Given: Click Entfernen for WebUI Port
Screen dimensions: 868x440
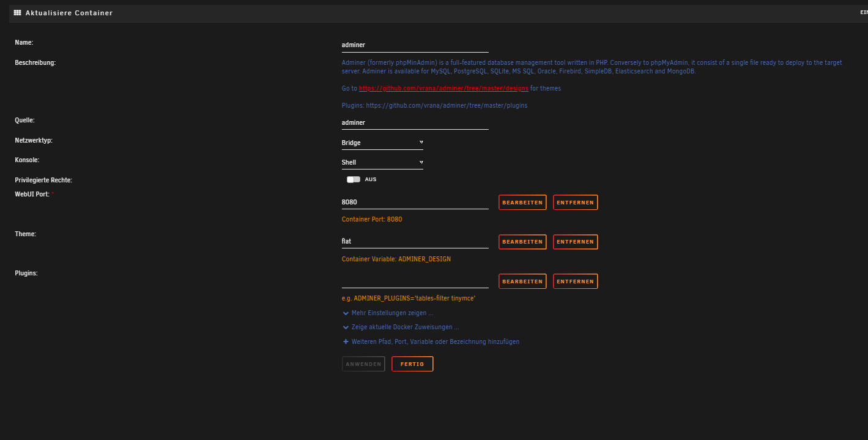Looking at the screenshot, I should [575, 203].
